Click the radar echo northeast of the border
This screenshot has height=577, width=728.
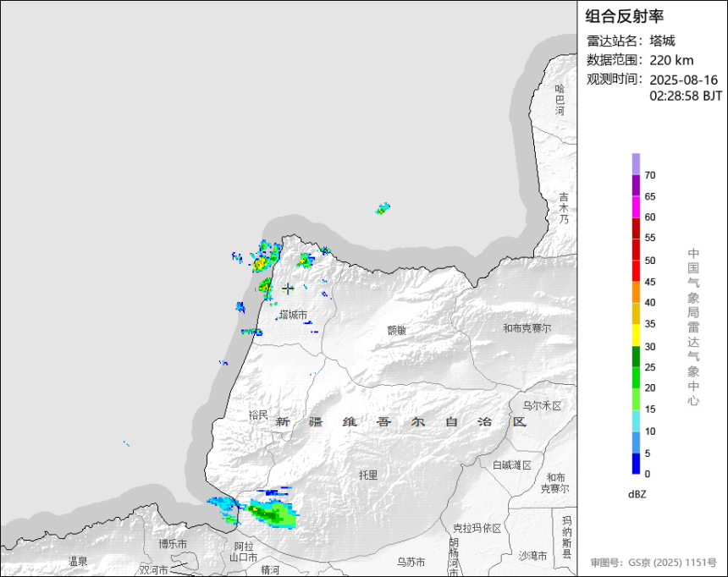pyautogui.click(x=383, y=208)
